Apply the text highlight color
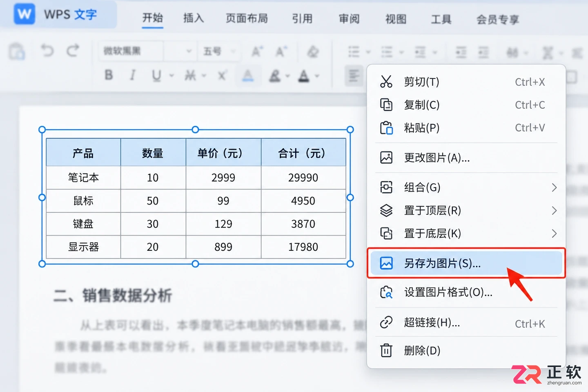The height and width of the screenshot is (392, 588). 275,76
